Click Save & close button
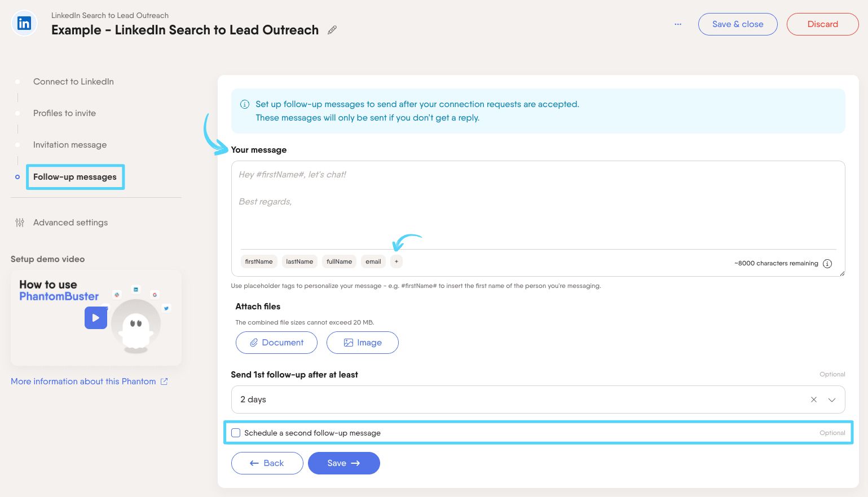This screenshot has height=497, width=868. [x=738, y=24]
